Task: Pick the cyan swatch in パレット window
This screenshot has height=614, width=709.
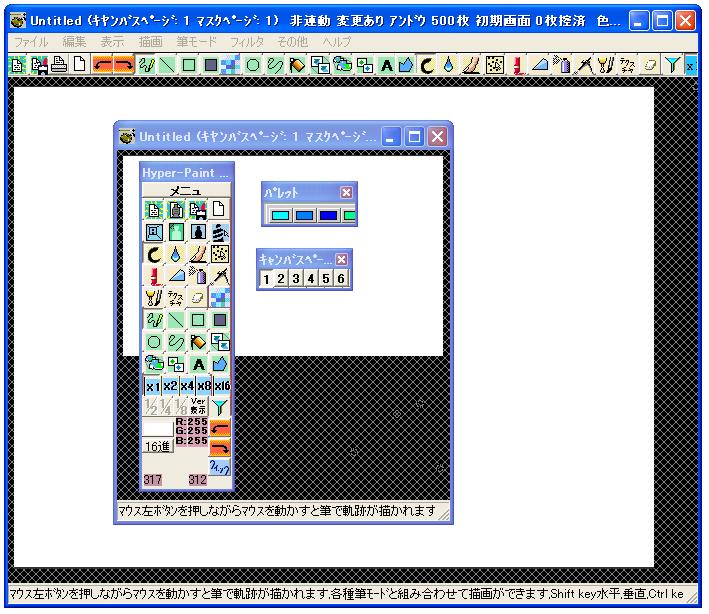Action: (280, 215)
